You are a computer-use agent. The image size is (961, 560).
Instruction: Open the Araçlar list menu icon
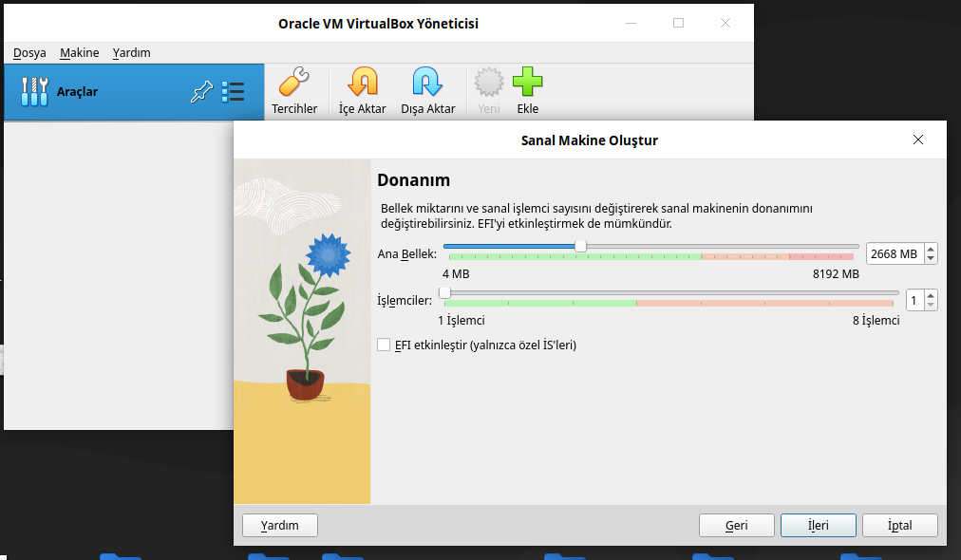pyautogui.click(x=233, y=92)
